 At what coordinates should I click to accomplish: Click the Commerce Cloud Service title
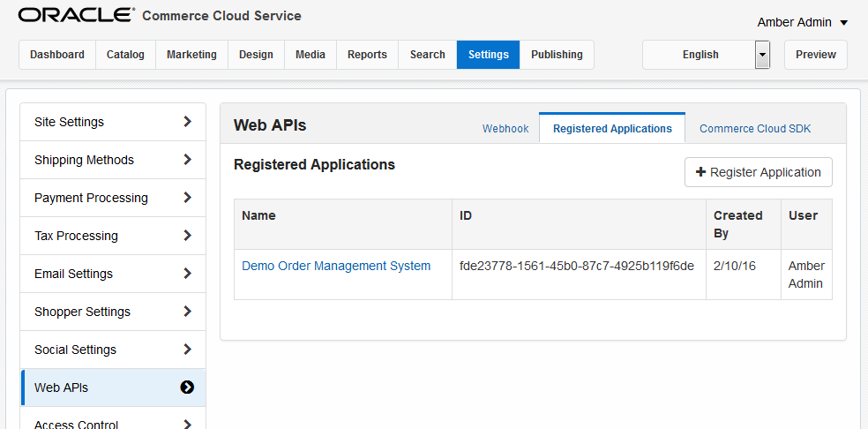pyautogui.click(x=222, y=16)
